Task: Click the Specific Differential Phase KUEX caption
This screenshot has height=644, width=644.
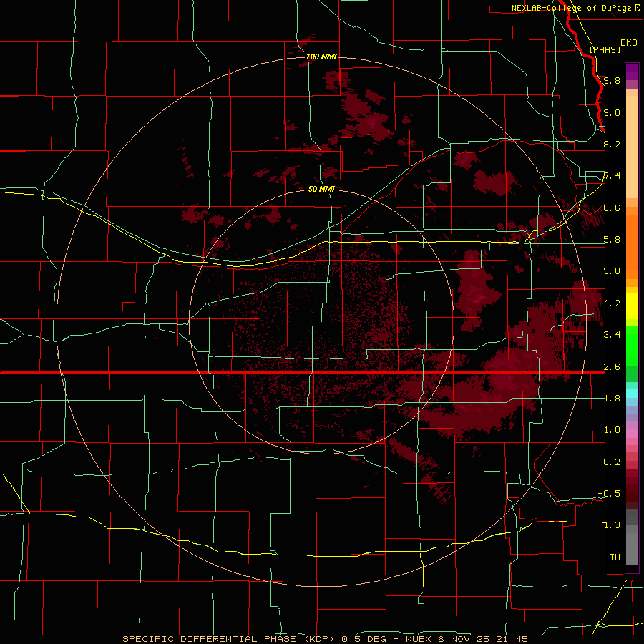Action: (x=325, y=639)
